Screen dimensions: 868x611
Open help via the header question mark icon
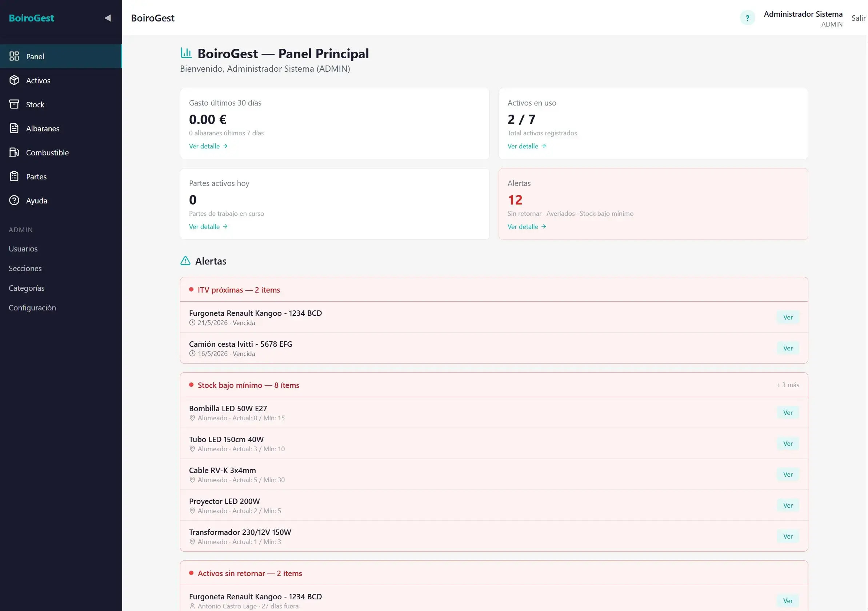(x=747, y=18)
